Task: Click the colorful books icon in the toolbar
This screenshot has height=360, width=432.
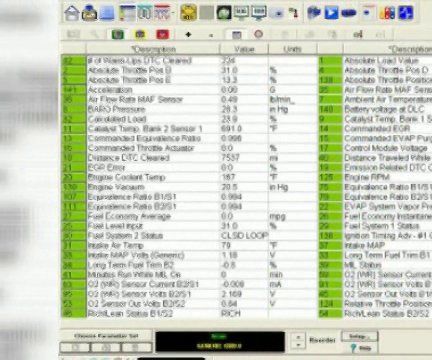Action: coord(388,13)
